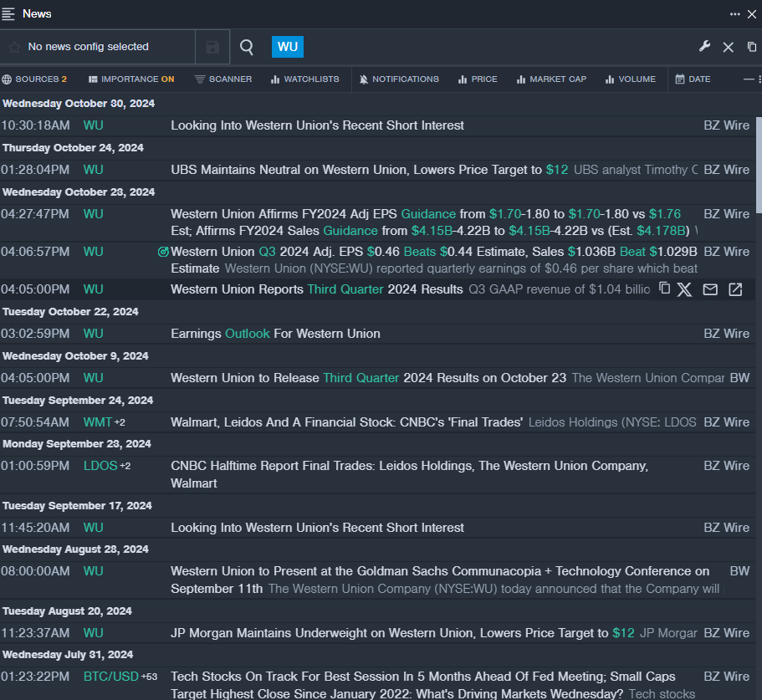Toggle the Importance ON filter

131,79
